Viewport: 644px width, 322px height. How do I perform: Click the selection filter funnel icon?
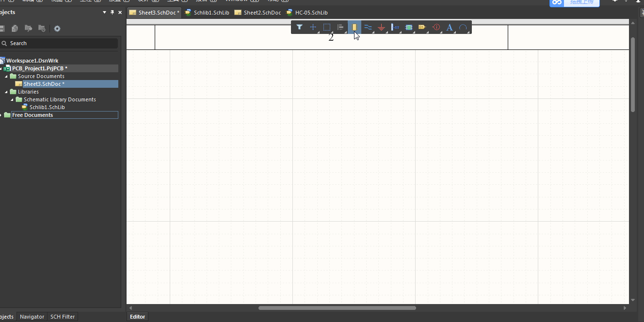[300, 27]
